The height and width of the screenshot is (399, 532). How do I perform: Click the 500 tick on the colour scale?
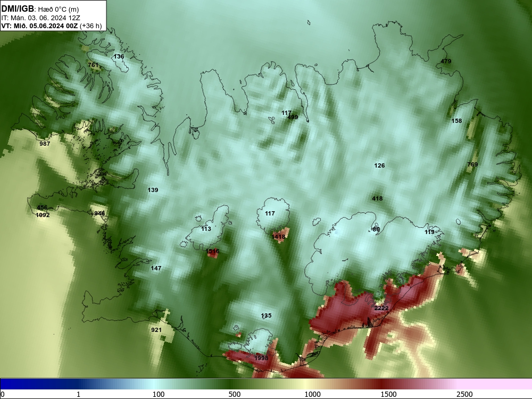tap(235, 394)
